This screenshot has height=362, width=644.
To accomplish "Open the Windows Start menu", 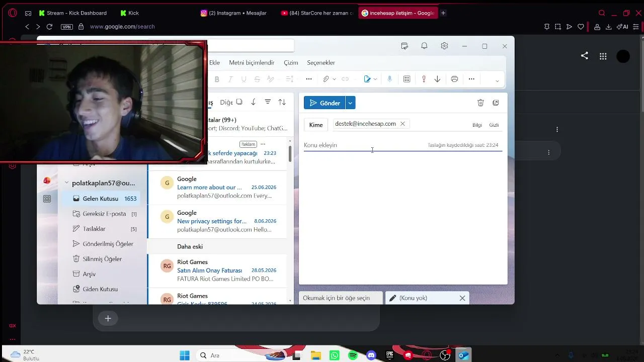I will pos(185,355).
